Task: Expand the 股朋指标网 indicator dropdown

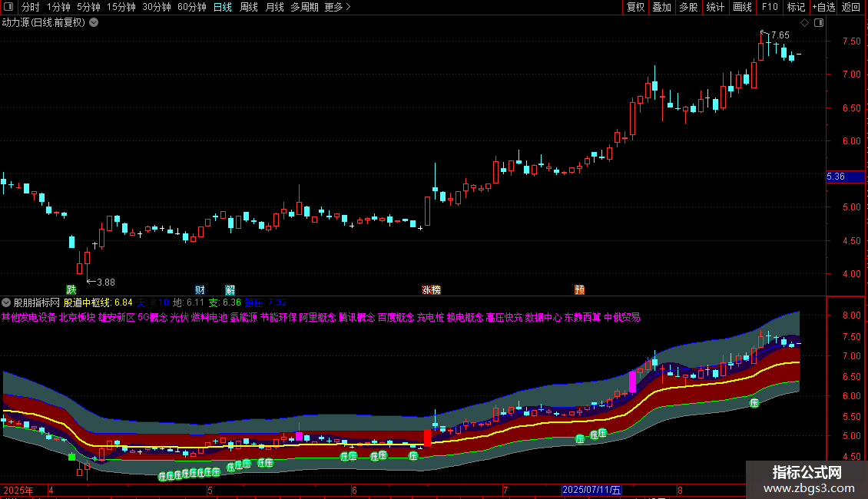Action: (x=6, y=302)
